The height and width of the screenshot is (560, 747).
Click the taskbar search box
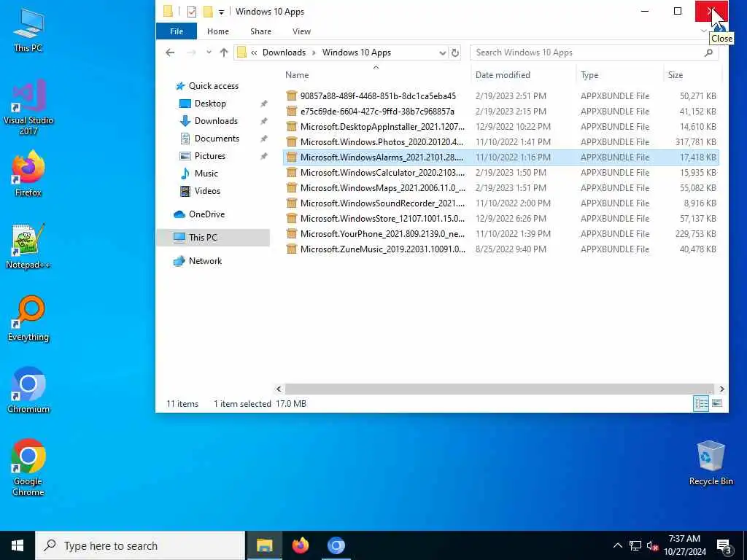point(140,545)
